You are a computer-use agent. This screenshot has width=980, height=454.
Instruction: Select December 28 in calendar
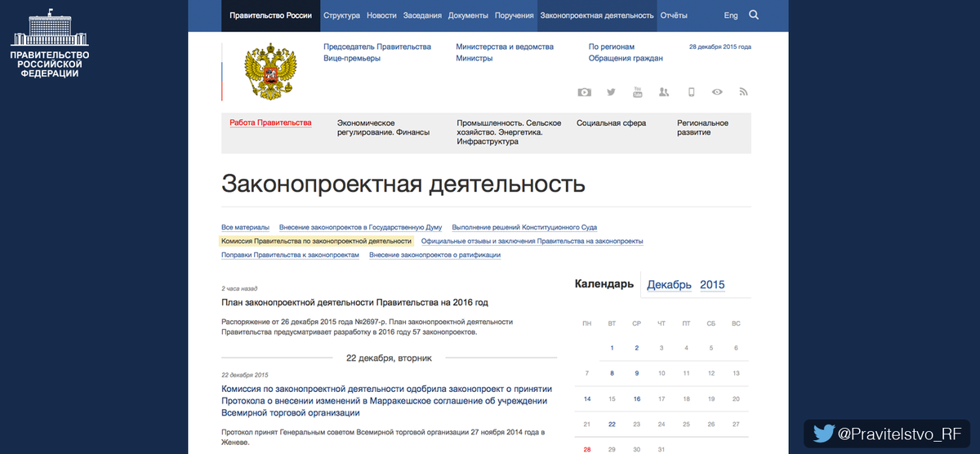coord(587,449)
